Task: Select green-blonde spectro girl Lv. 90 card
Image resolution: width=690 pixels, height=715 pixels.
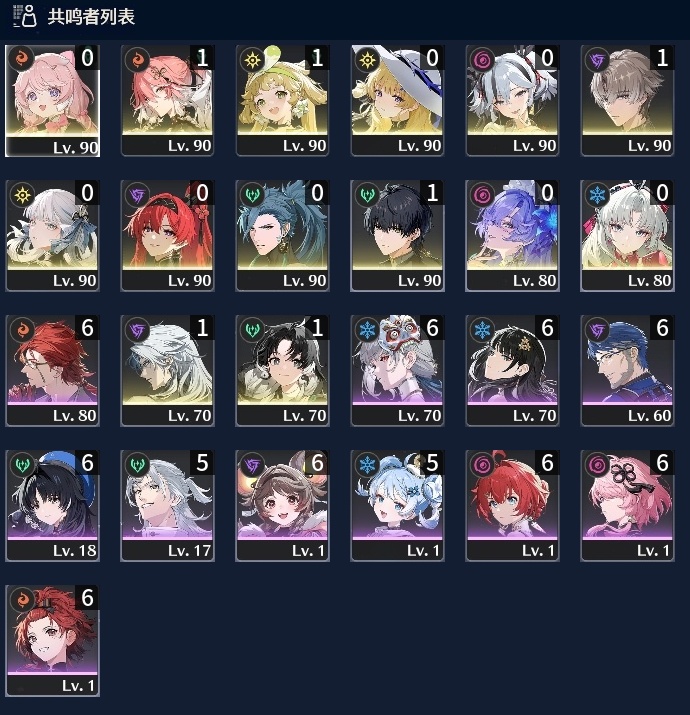Action: click(x=282, y=100)
